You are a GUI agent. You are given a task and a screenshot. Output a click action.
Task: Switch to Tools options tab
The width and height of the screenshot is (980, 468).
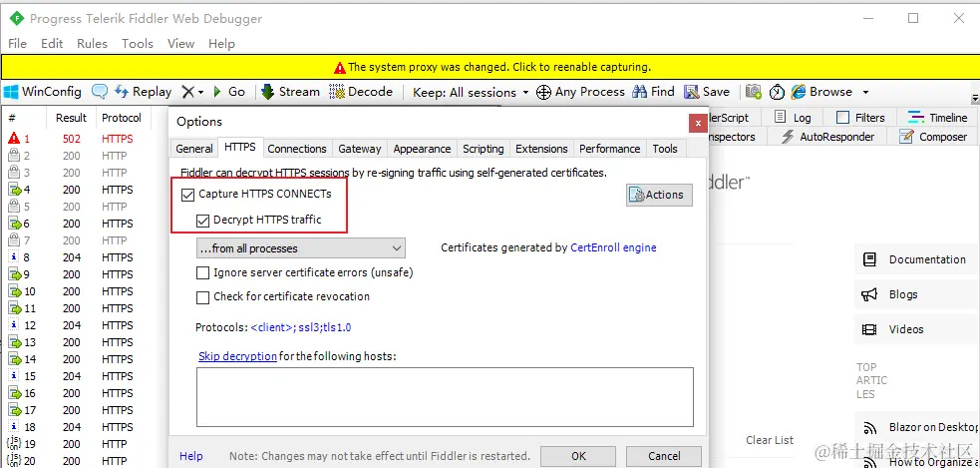coord(665,149)
